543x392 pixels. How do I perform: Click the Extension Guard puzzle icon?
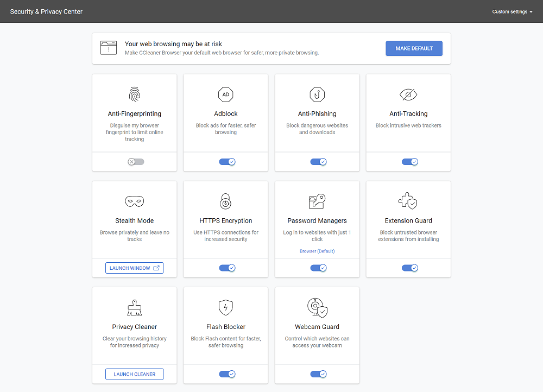(x=408, y=201)
